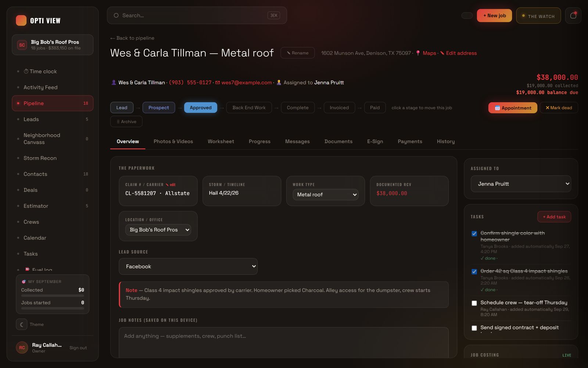Open the Lead Source Facebook dropdown
The width and height of the screenshot is (588, 368).
(188, 266)
